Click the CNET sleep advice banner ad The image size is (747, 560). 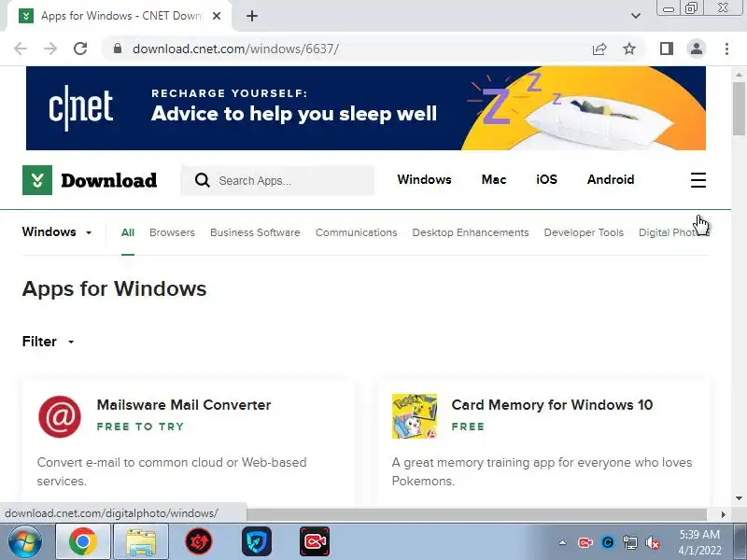click(366, 108)
